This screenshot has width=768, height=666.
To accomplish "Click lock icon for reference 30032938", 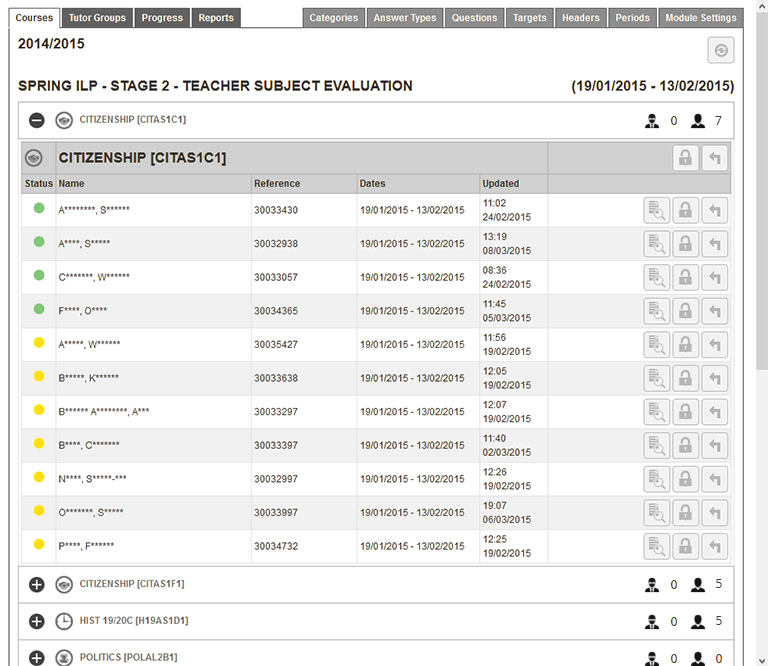I will tap(686, 244).
